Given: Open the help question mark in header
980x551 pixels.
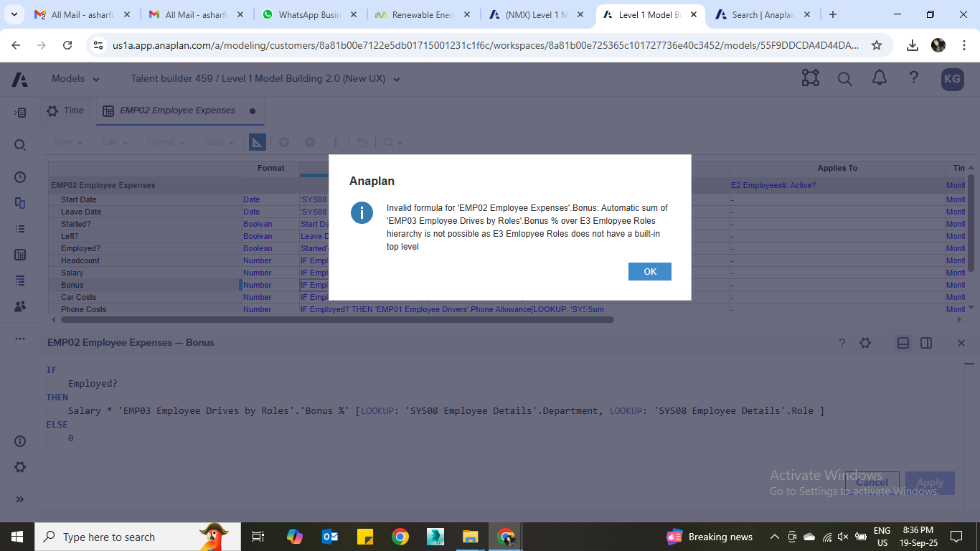Looking at the screenshot, I should [x=913, y=78].
